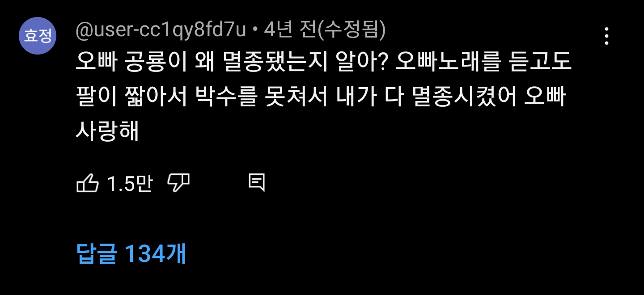Tap the 1.5만 like count
This screenshot has height=295, width=644.
(130, 184)
